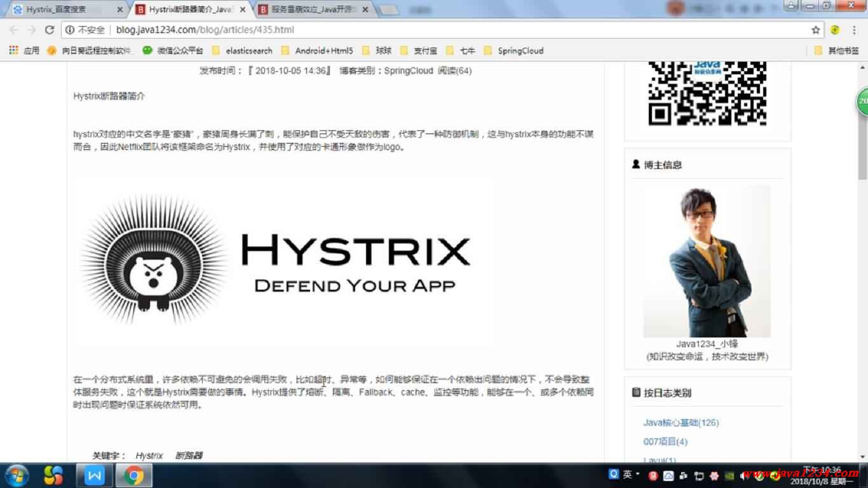The width and height of the screenshot is (868, 488).
Task: Click the blue Q tray icon
Action: click(614, 475)
